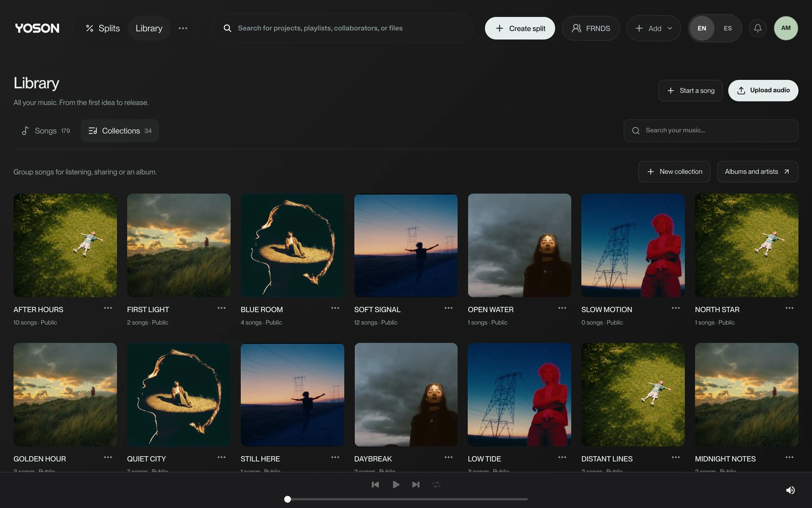Screen dimensions: 812x508
Task: Open options menu for MIDNIGHT NOTES
Action: click(790, 458)
